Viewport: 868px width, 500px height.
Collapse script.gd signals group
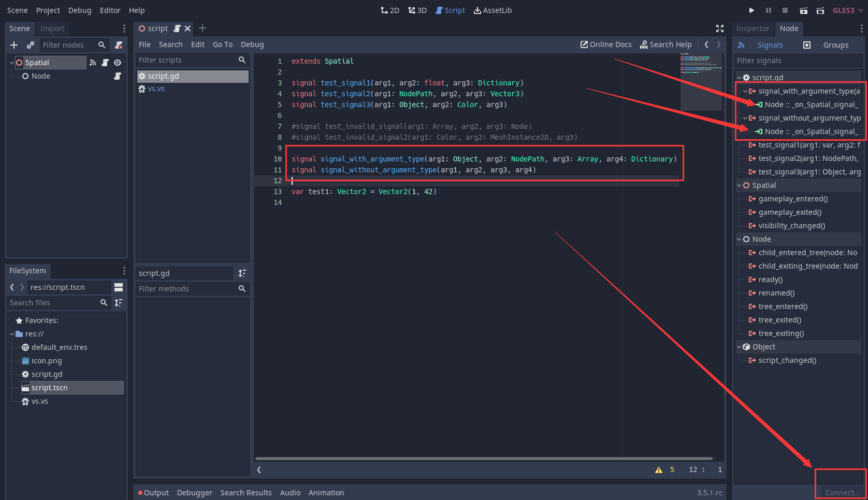tap(739, 78)
